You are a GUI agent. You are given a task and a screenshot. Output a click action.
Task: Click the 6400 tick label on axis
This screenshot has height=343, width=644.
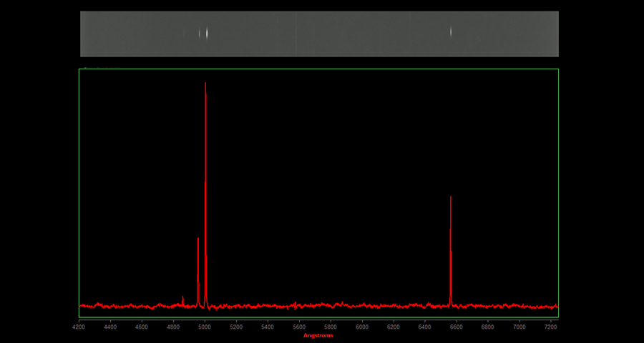pos(425,327)
